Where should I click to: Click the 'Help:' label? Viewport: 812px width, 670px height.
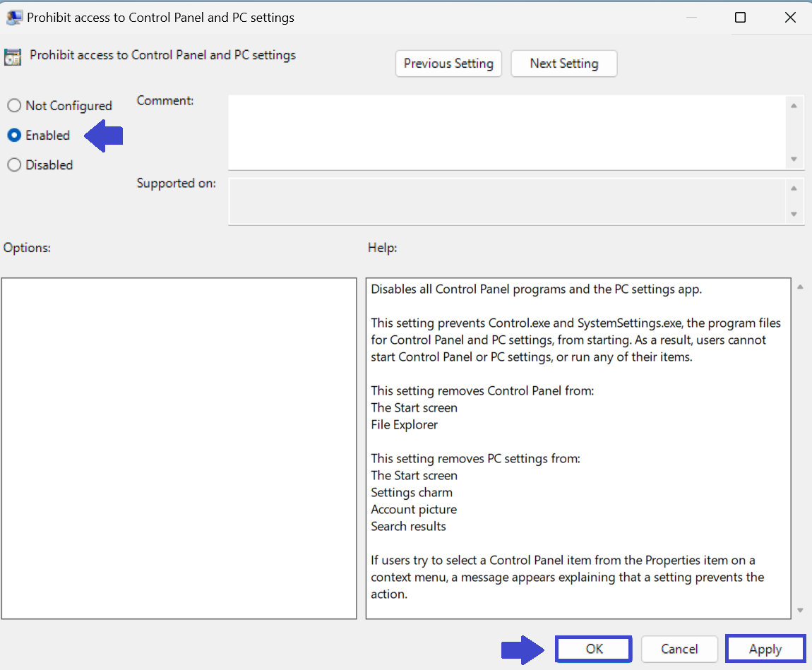tap(382, 248)
